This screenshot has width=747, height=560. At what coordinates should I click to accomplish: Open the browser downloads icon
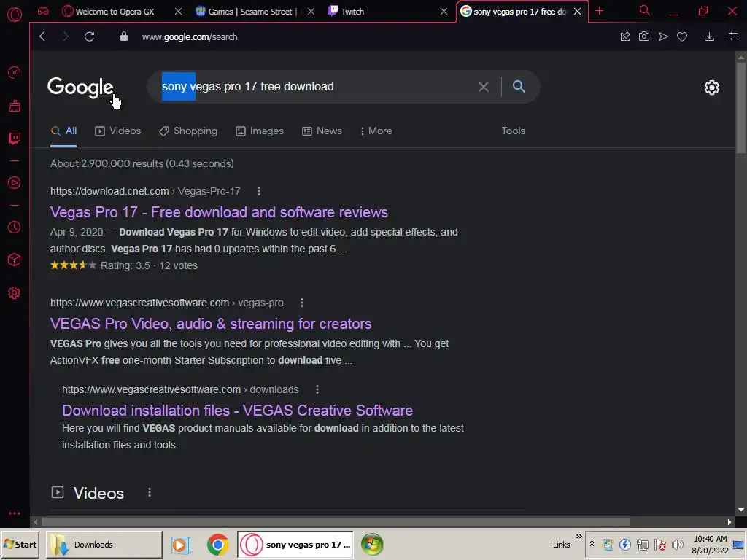[x=709, y=36]
